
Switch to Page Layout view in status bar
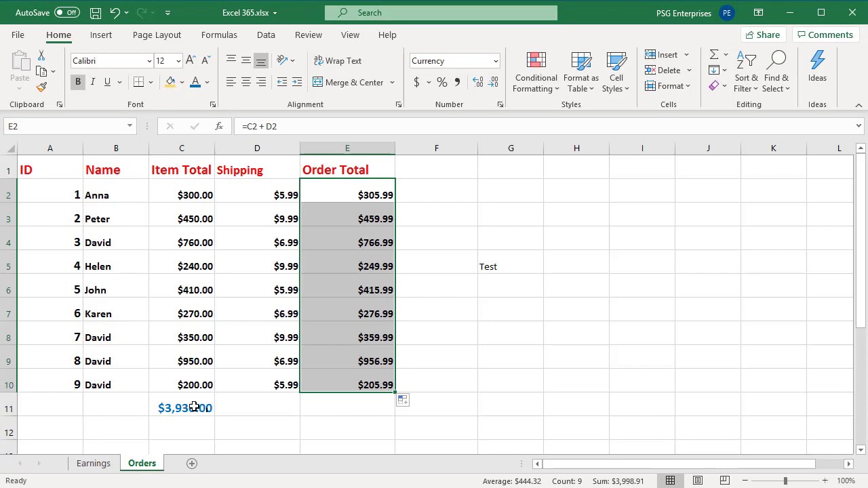[x=697, y=481]
